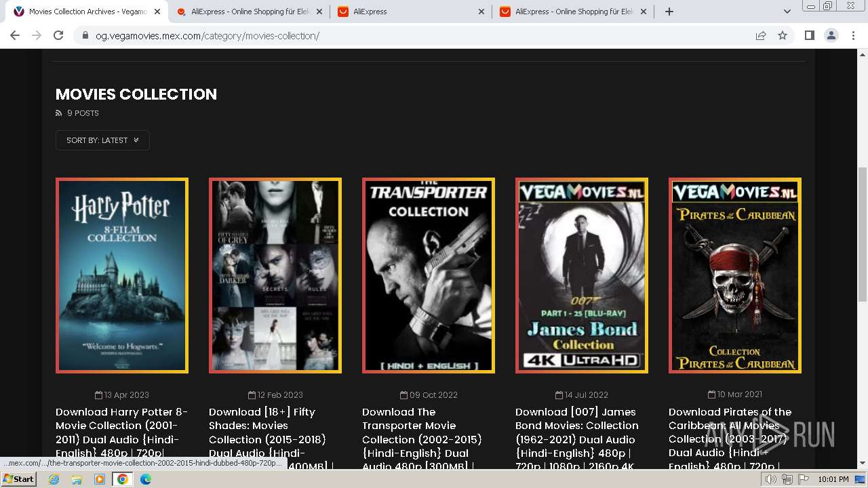Open File Explorer from the taskbar
868x488 pixels.
(77, 479)
